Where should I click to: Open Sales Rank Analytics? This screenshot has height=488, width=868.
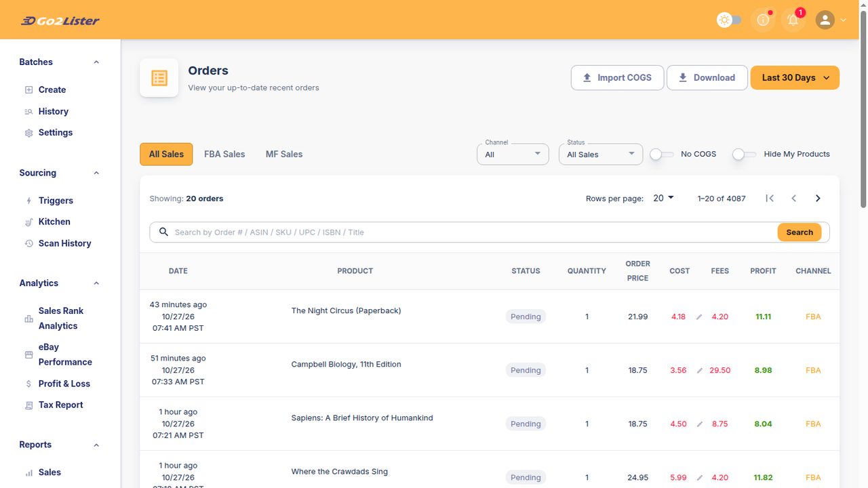tap(61, 319)
